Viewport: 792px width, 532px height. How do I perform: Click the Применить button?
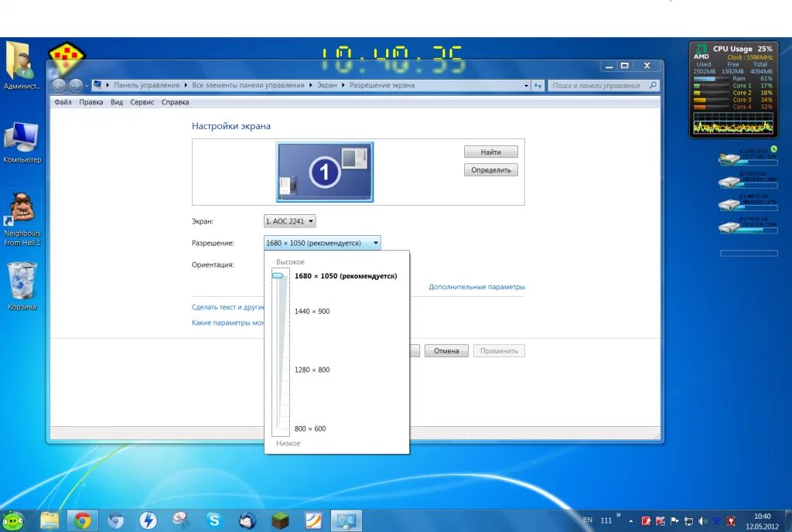(499, 351)
